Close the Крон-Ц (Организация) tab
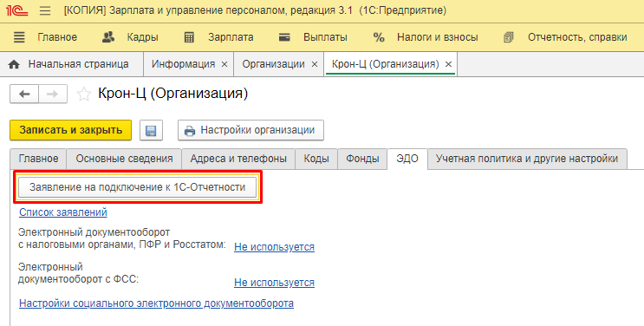644x326 pixels. (x=448, y=64)
